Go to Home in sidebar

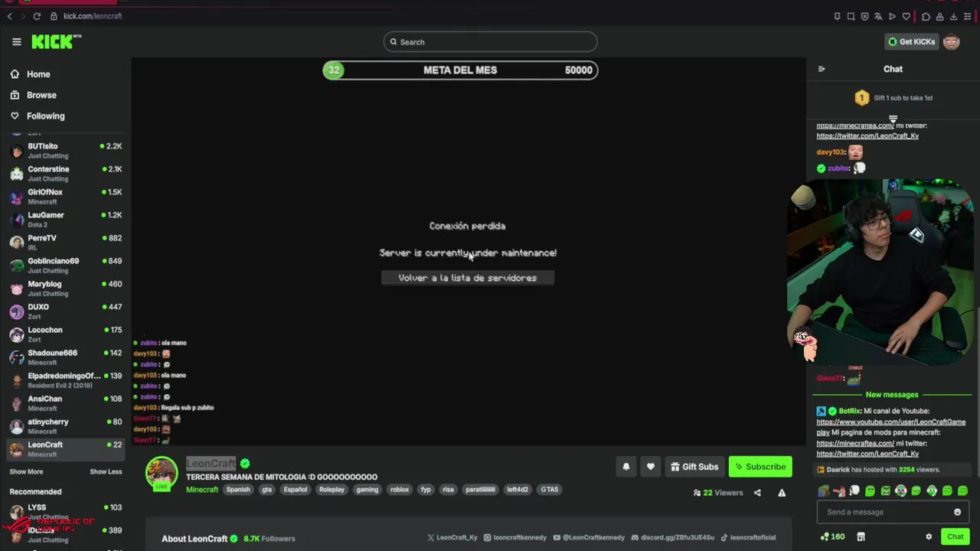pyautogui.click(x=38, y=74)
